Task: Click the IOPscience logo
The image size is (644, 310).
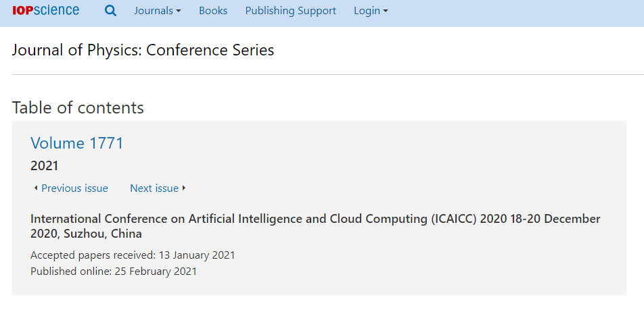Action: [45, 10]
